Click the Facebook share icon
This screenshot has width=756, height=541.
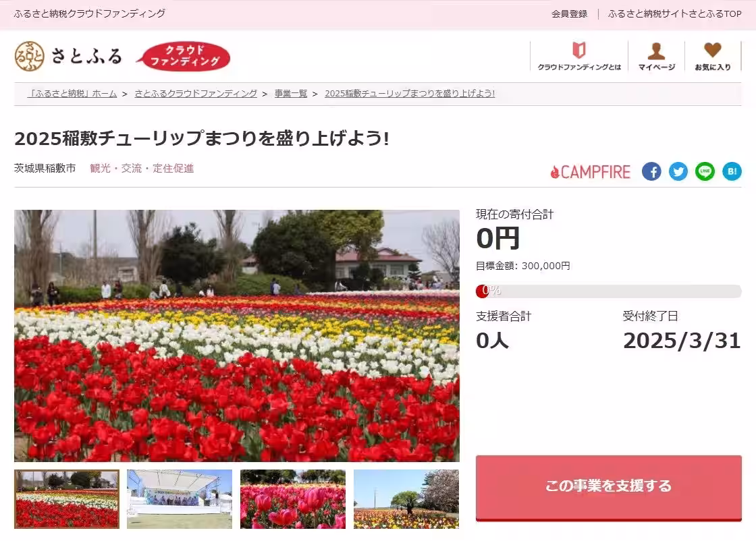pos(651,171)
